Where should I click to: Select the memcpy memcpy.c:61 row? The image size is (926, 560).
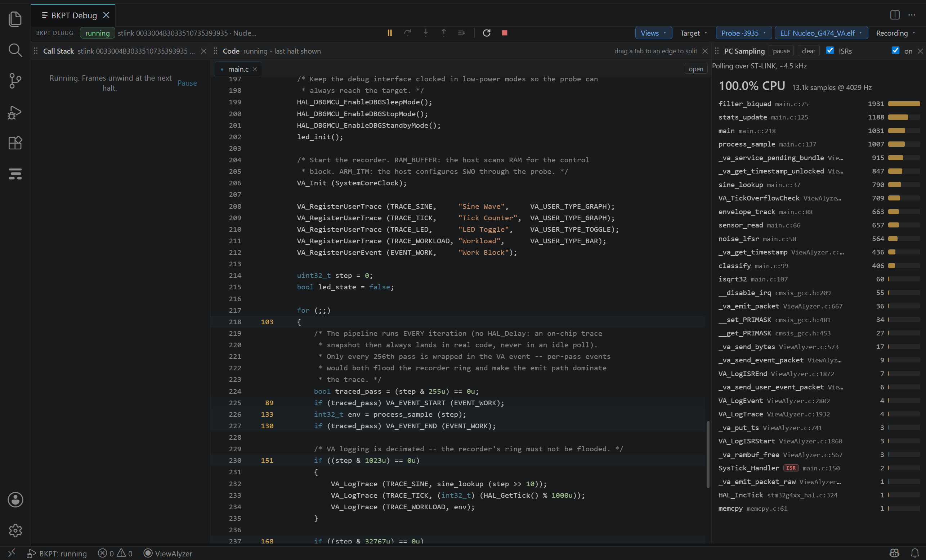[x=819, y=509]
